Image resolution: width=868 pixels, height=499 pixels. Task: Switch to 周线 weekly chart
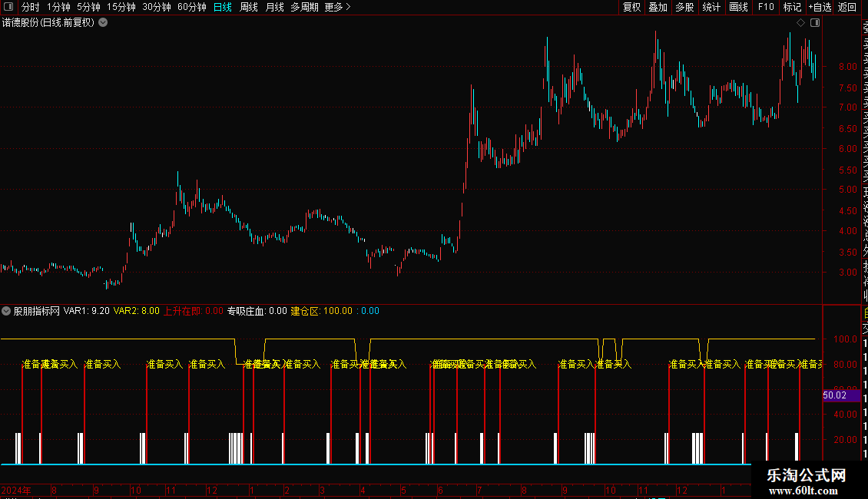pyautogui.click(x=249, y=7)
